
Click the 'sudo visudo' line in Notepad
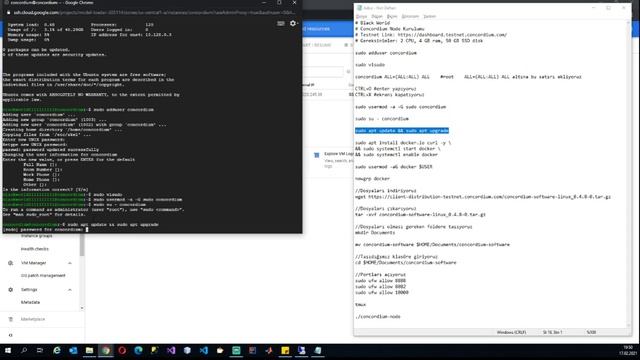pos(370,65)
